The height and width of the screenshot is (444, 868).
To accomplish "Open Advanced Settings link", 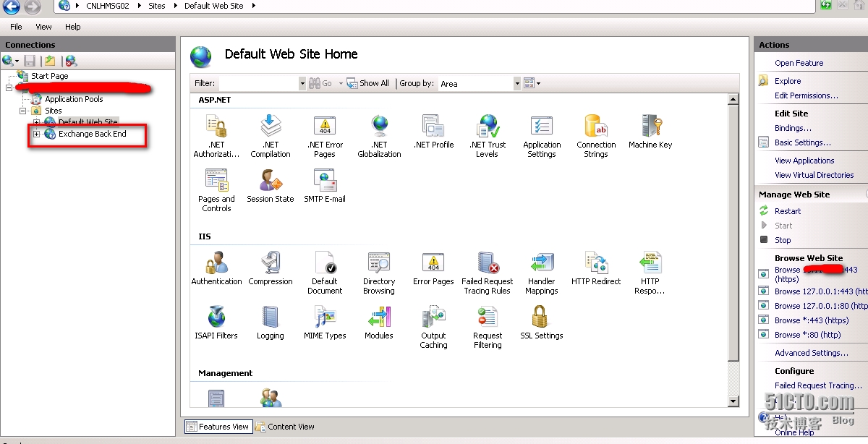I will point(812,353).
